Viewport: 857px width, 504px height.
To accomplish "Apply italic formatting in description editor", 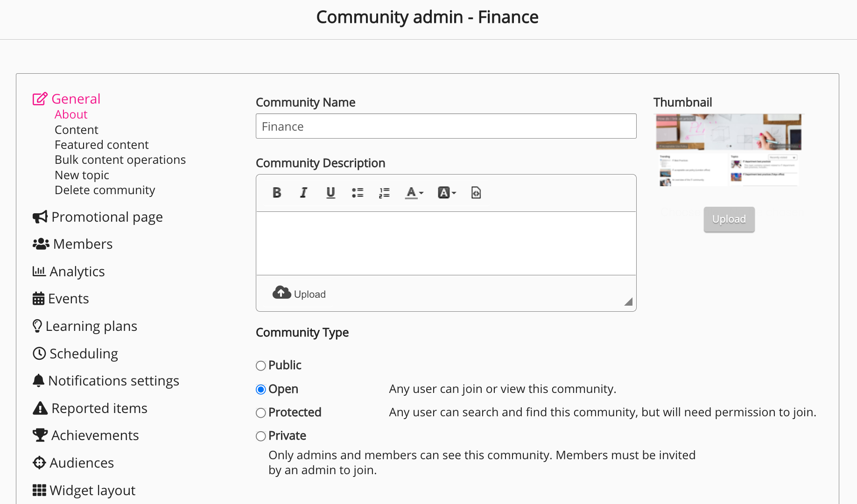I will click(x=303, y=193).
